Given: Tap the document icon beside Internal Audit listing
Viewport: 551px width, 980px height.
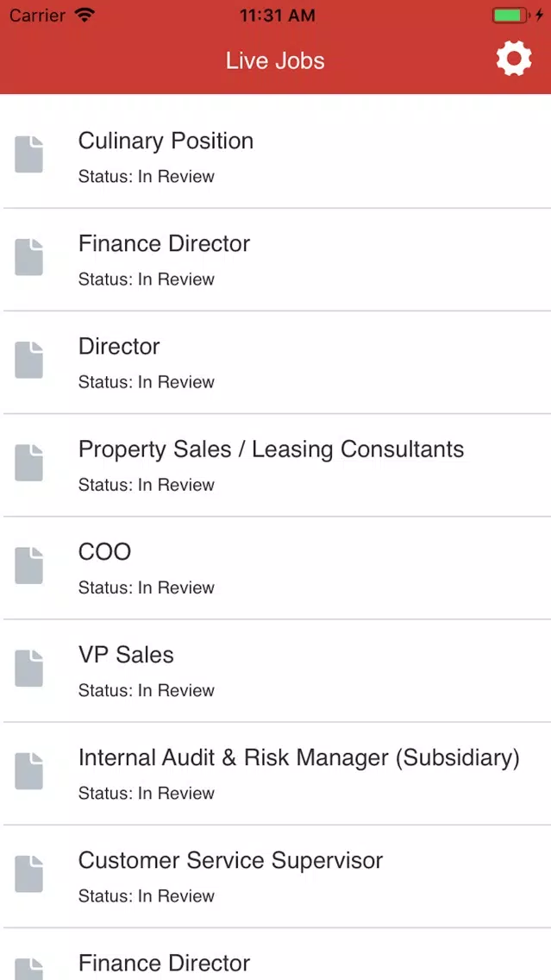Looking at the screenshot, I should [28, 770].
